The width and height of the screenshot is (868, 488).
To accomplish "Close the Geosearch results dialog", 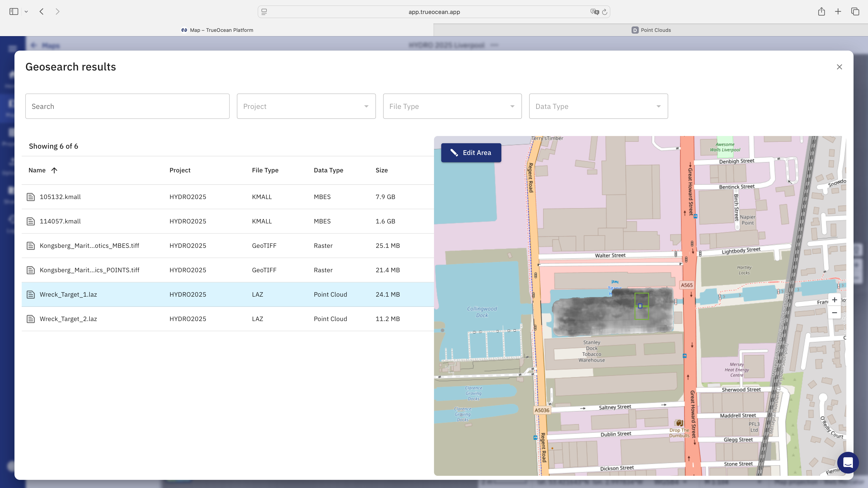I will click(x=839, y=67).
